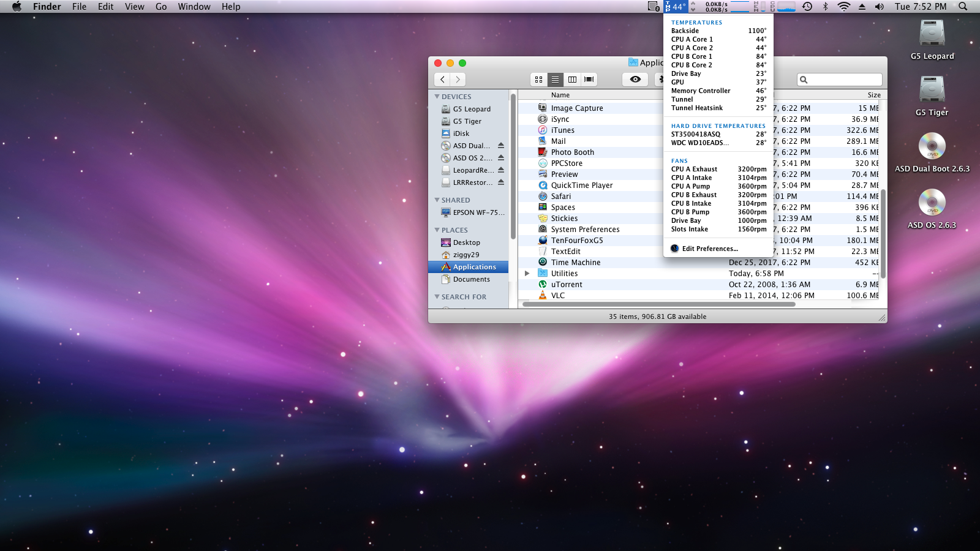The height and width of the screenshot is (551, 980).
Task: Open ASD OS 2.6.3 desktop disc
Action: [932, 203]
